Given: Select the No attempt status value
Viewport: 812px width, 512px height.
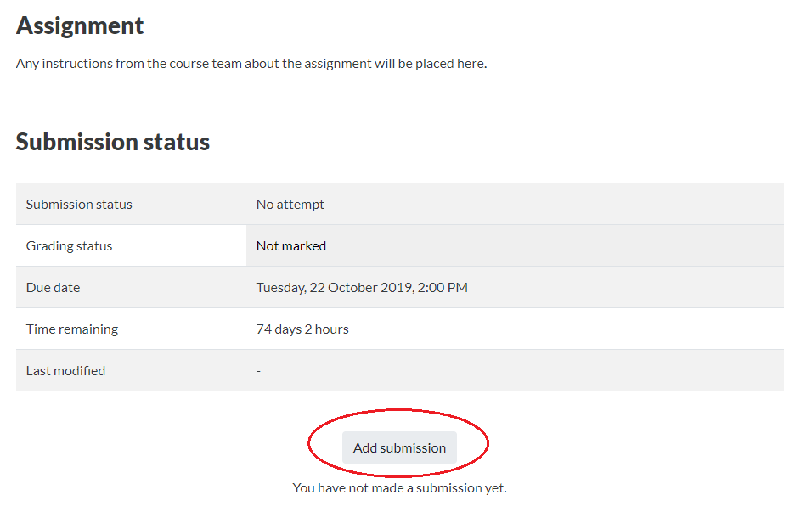Looking at the screenshot, I should coord(290,205).
